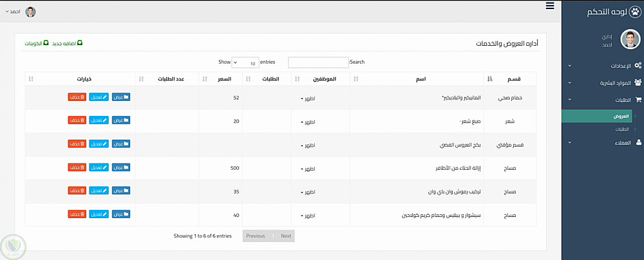The image size is (644, 260).
Task: Click the shopping cart icon beside الطلبات
Action: 638,100
